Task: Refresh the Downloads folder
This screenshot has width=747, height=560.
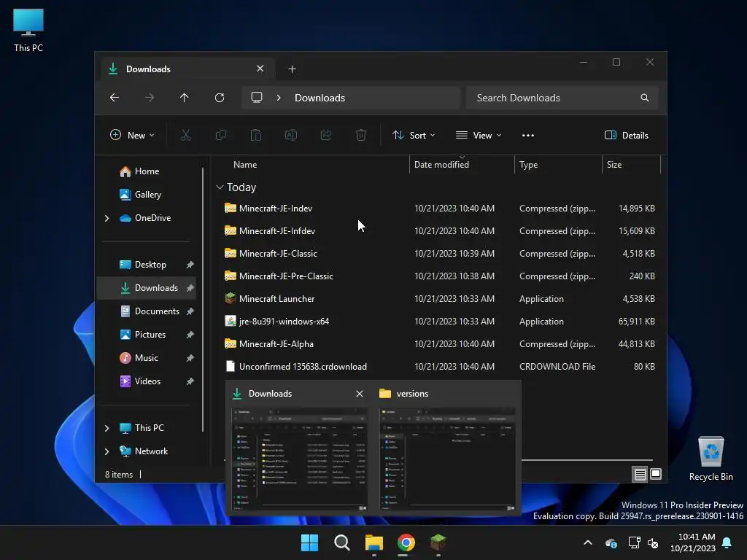Action: click(x=220, y=98)
